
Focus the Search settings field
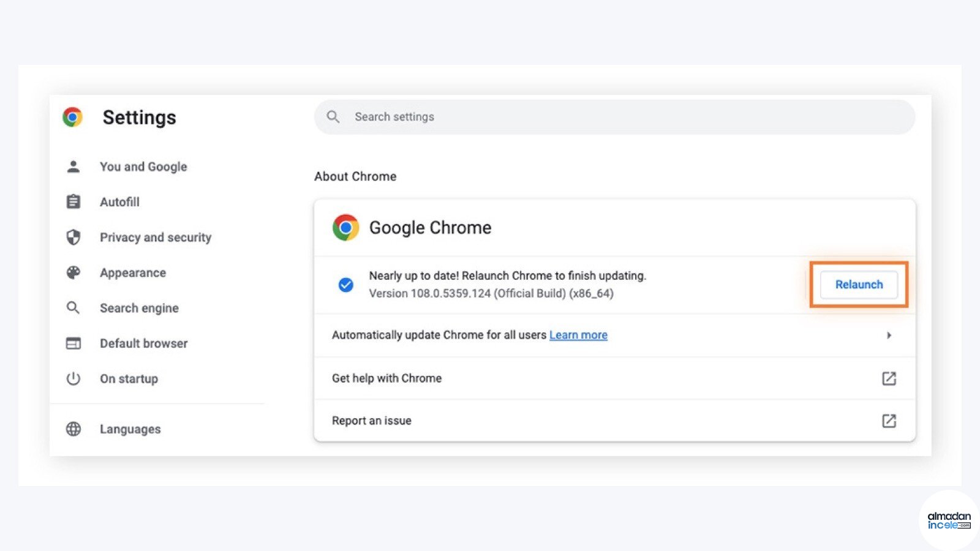614,117
